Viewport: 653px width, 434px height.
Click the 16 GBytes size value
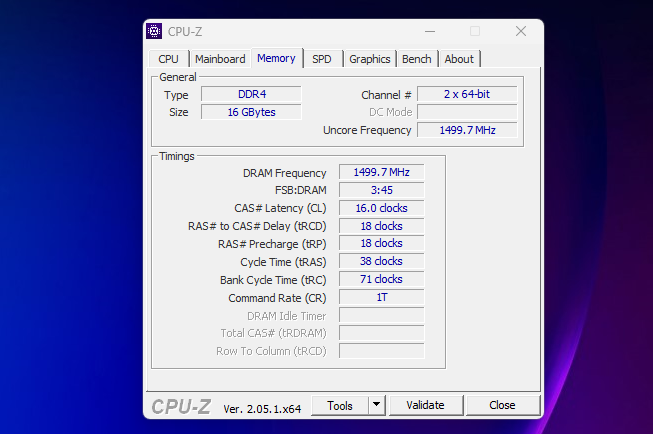tap(252, 112)
